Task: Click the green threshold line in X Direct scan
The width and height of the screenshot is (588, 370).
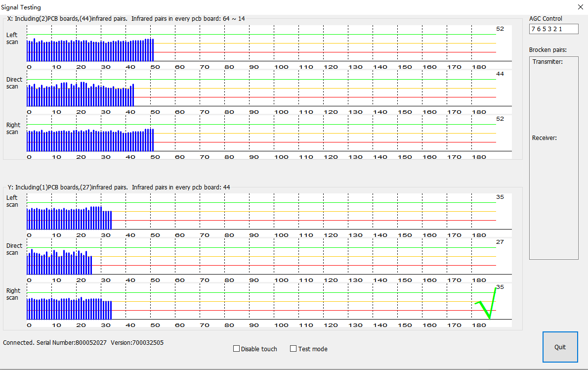Action: (296, 79)
